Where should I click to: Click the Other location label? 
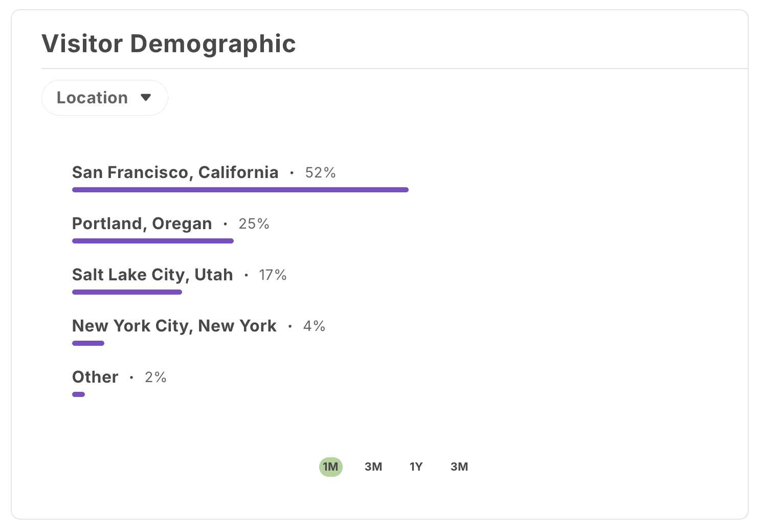coord(95,377)
